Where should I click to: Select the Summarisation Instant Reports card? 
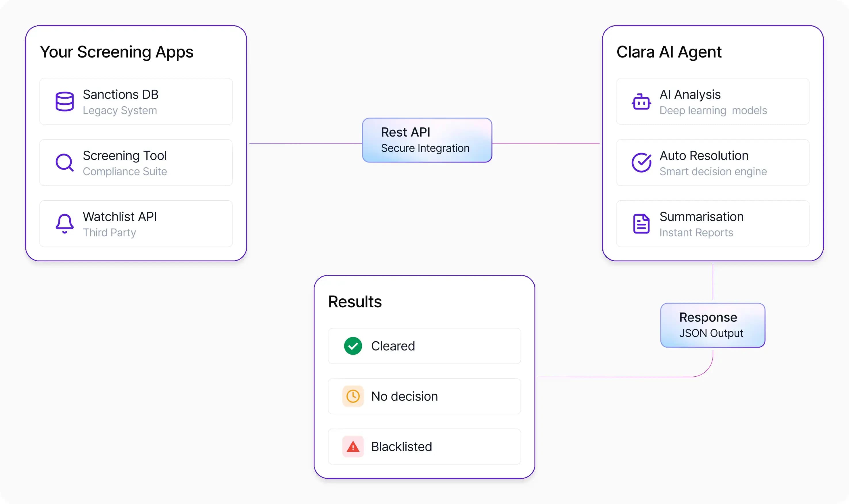click(x=712, y=224)
